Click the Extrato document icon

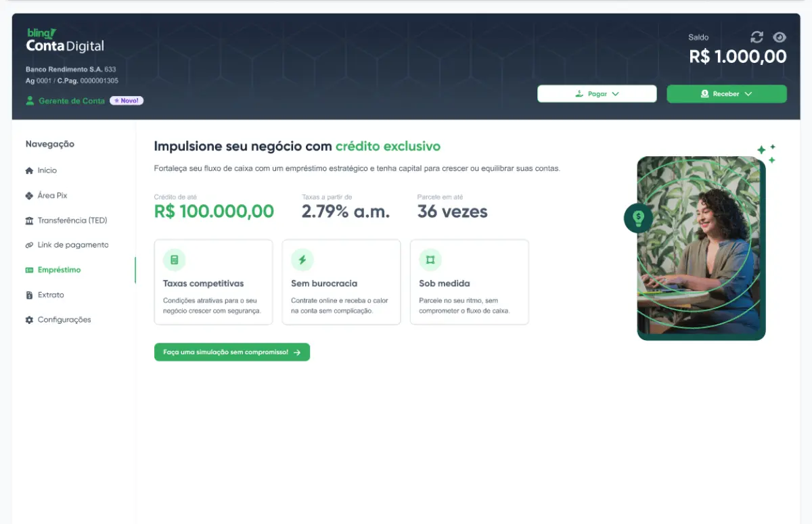pos(29,295)
